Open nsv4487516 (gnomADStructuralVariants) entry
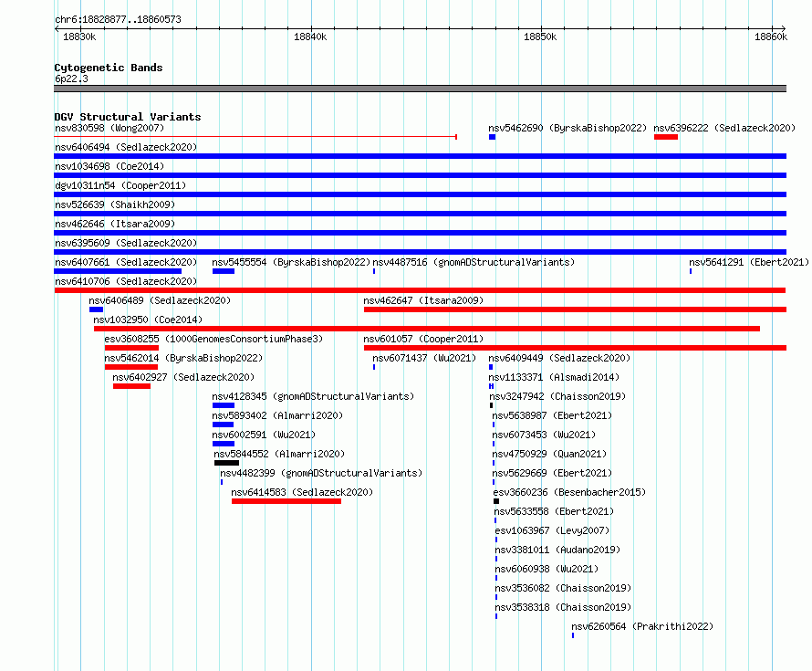Viewport: 812px width, 671px height. pyautogui.click(x=474, y=262)
